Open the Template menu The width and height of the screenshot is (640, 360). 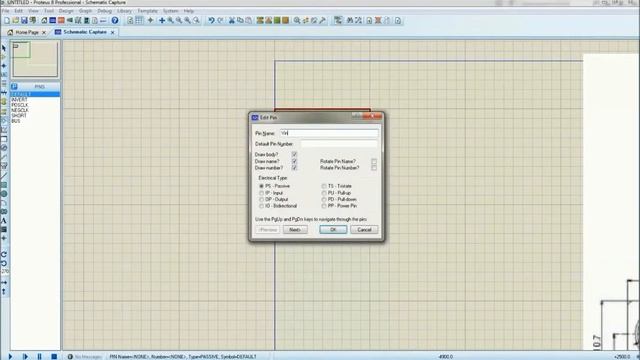click(147, 11)
